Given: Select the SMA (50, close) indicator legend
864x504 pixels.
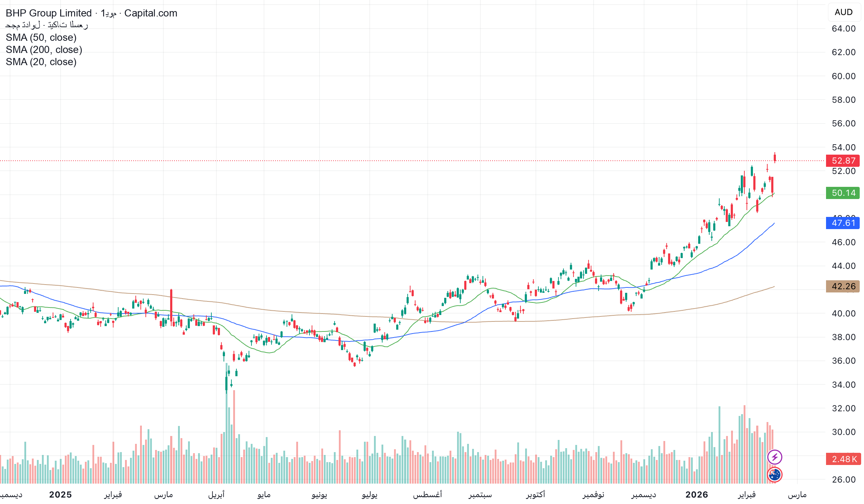Looking at the screenshot, I should (x=41, y=38).
